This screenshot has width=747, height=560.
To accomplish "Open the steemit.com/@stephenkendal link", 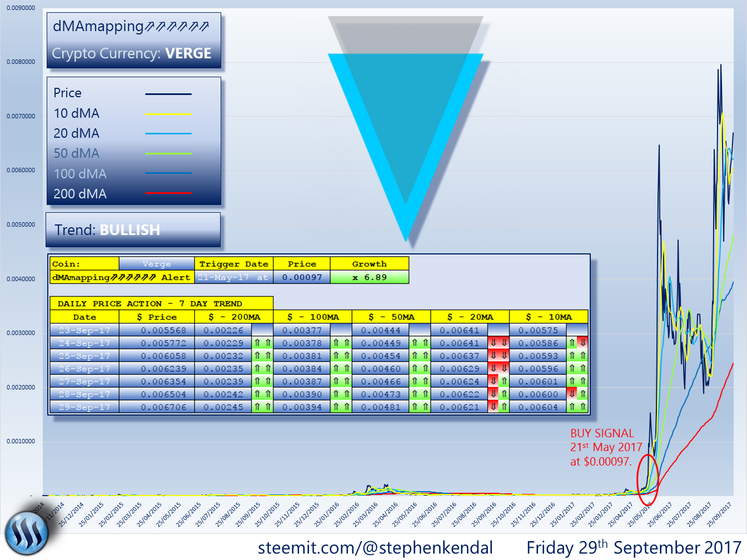I will click(x=375, y=548).
